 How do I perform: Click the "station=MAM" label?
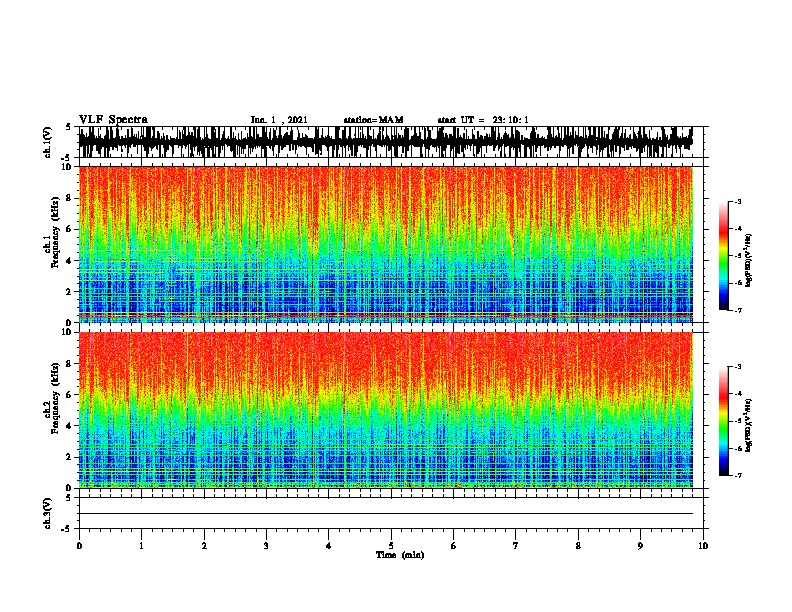pos(373,120)
